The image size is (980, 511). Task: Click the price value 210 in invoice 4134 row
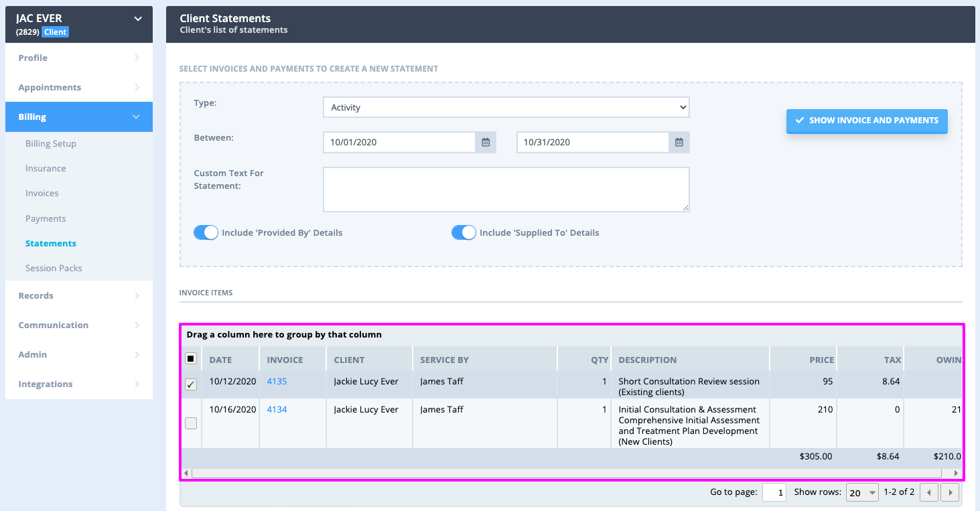[825, 409]
